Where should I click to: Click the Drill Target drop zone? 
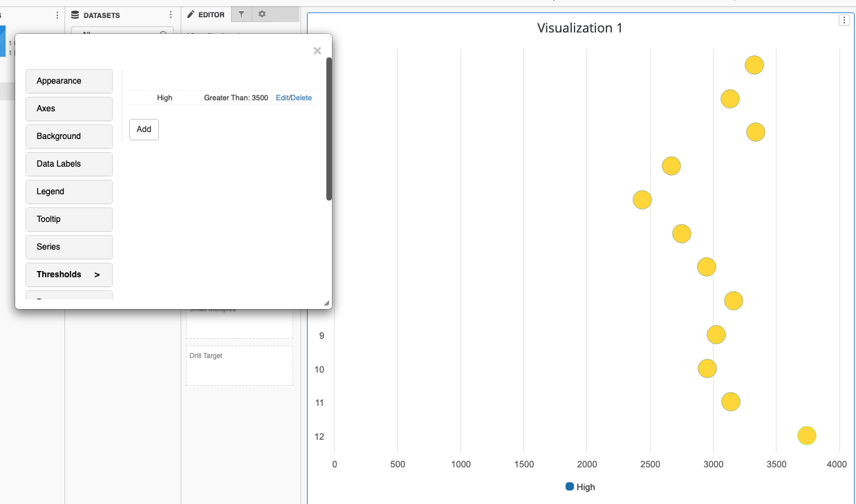[239, 366]
